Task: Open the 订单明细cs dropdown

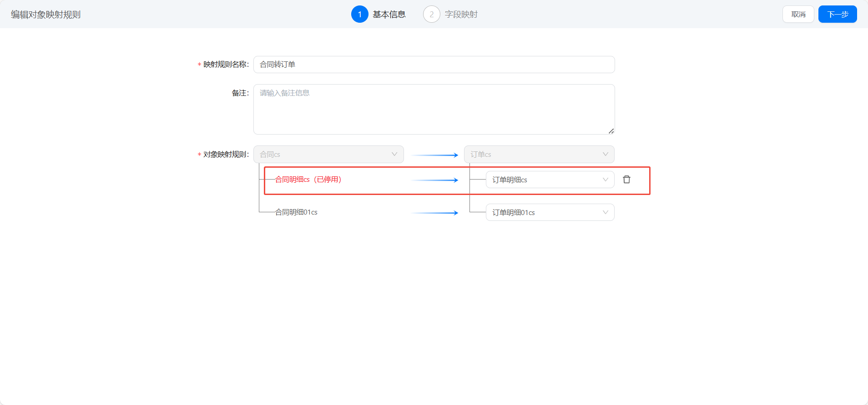Action: pos(550,180)
